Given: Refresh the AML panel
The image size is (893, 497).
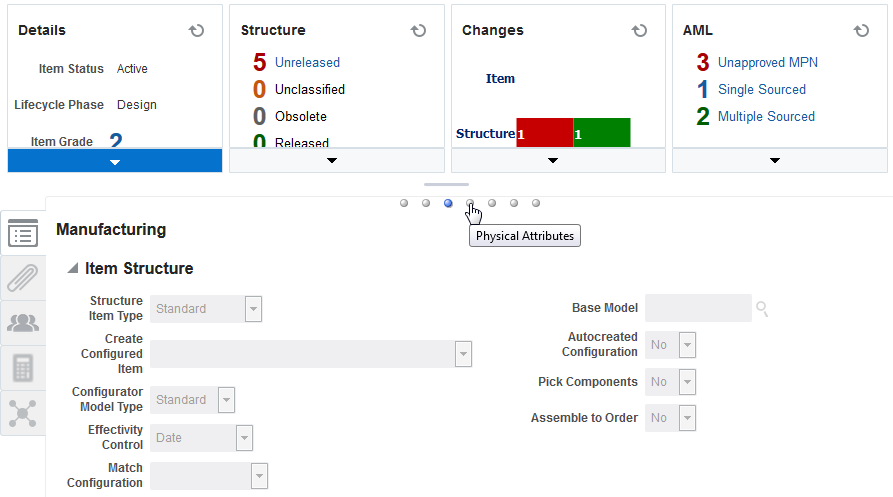Looking at the screenshot, I should (861, 31).
